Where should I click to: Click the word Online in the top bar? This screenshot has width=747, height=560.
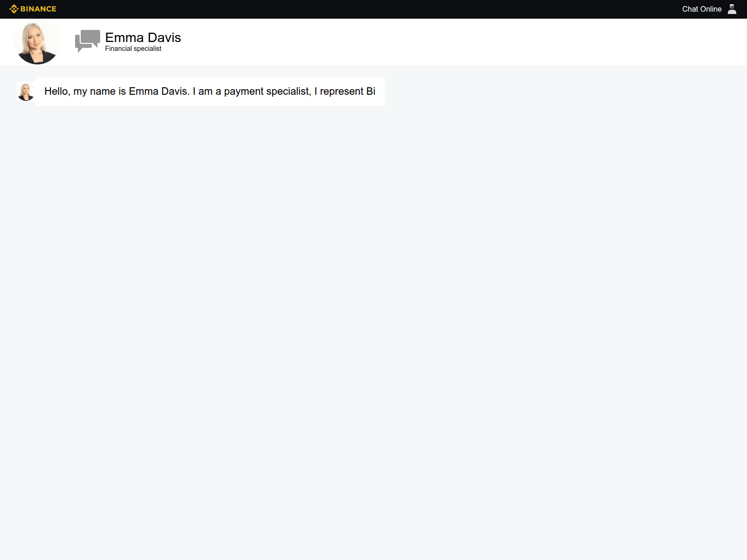point(711,9)
